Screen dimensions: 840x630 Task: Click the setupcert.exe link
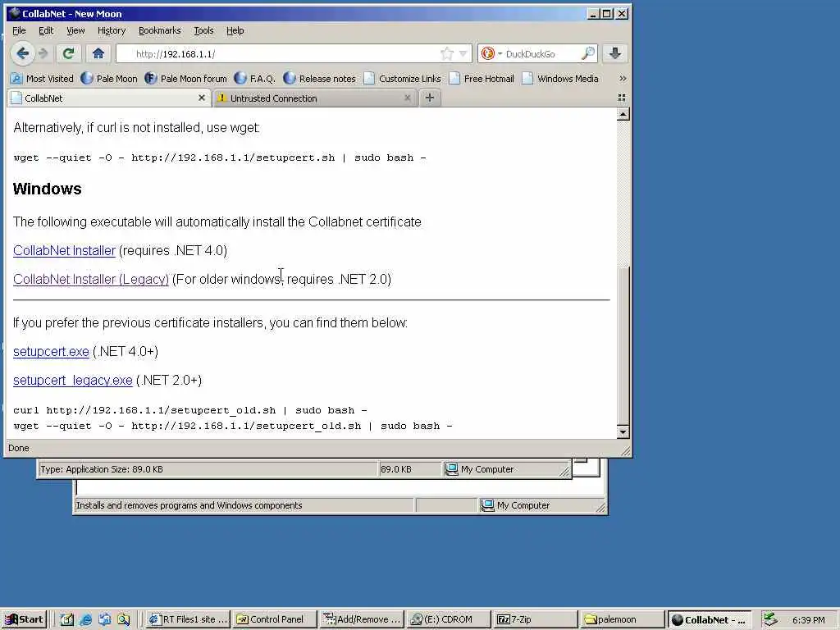click(x=51, y=351)
